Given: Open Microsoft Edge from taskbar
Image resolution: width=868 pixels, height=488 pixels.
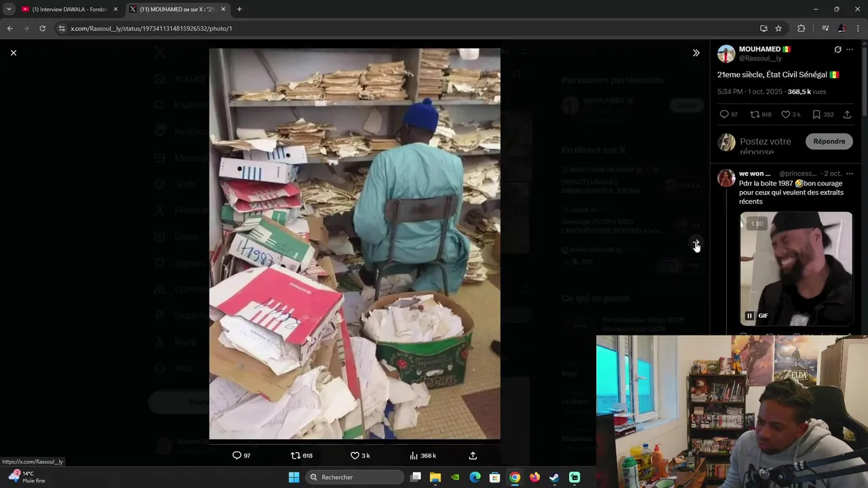Looking at the screenshot, I should (475, 477).
